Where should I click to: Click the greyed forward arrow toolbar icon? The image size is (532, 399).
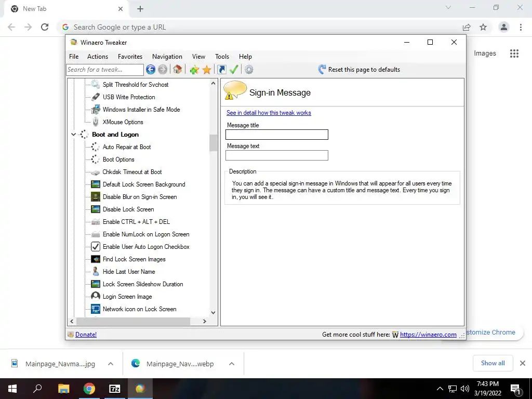pyautogui.click(x=163, y=70)
